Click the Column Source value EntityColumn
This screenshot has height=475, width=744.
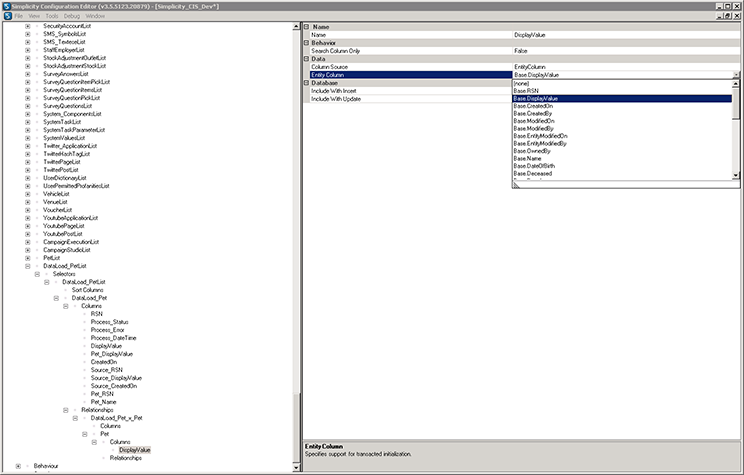tap(626, 67)
